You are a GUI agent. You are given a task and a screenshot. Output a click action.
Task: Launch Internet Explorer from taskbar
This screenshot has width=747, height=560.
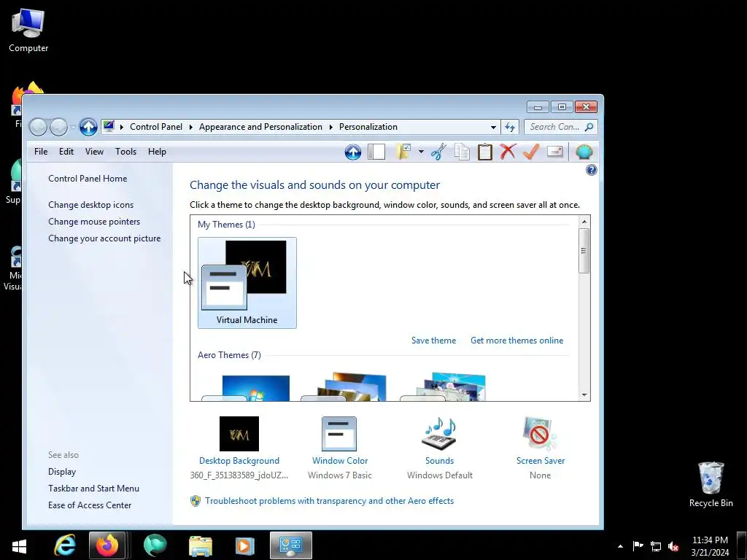click(65, 545)
